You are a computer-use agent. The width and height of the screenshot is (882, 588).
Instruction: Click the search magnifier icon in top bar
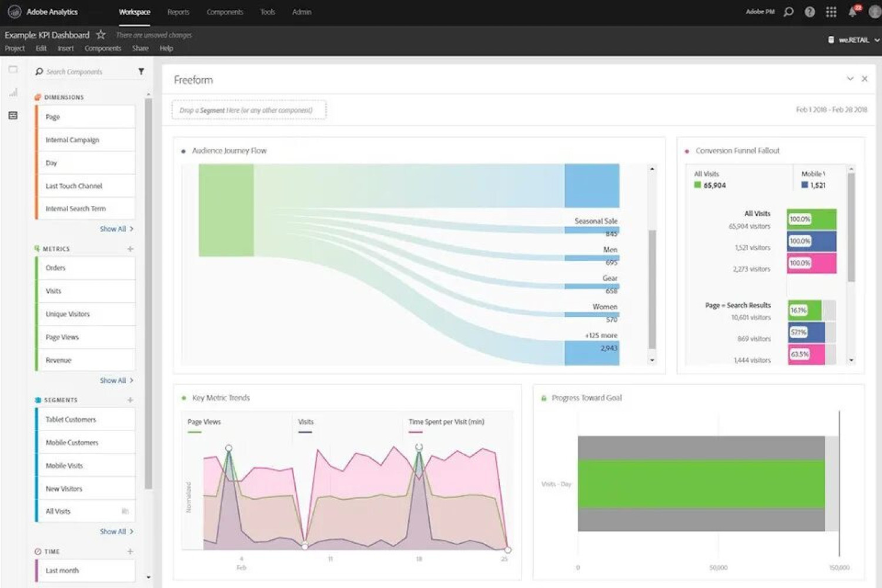point(789,12)
